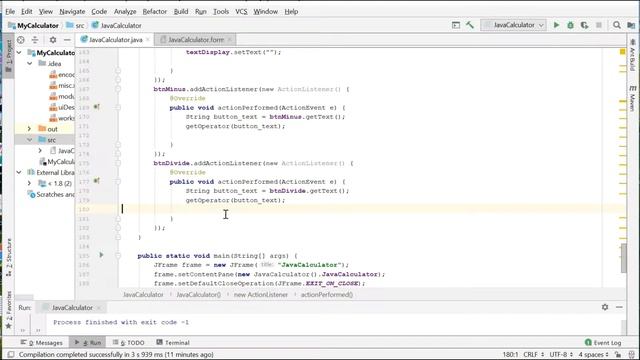Image resolution: width=640 pixels, height=360 pixels.
Task: Open Project panel gear options
Action: tap(53, 40)
